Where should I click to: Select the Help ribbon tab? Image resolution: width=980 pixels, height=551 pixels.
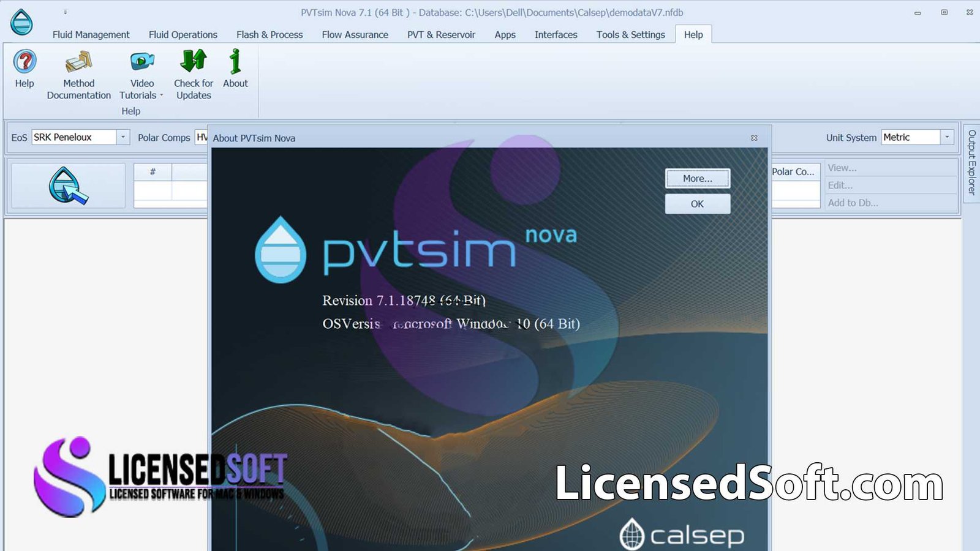[693, 35]
